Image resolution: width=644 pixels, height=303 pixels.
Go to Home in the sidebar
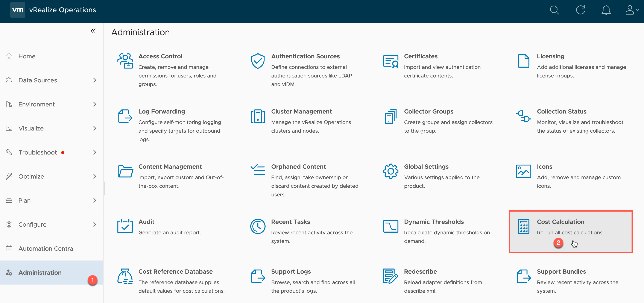pos(51,56)
